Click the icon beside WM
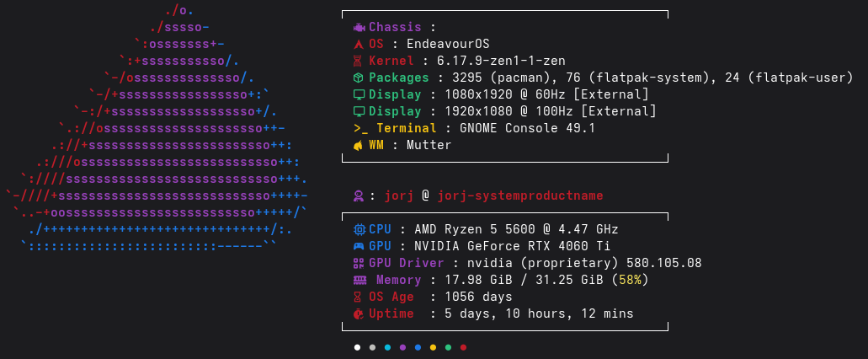Viewport: 868px width, 359px height. point(359,146)
